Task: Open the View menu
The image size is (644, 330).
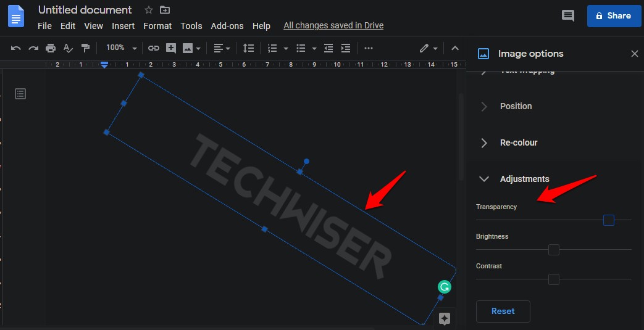Action: (x=94, y=26)
